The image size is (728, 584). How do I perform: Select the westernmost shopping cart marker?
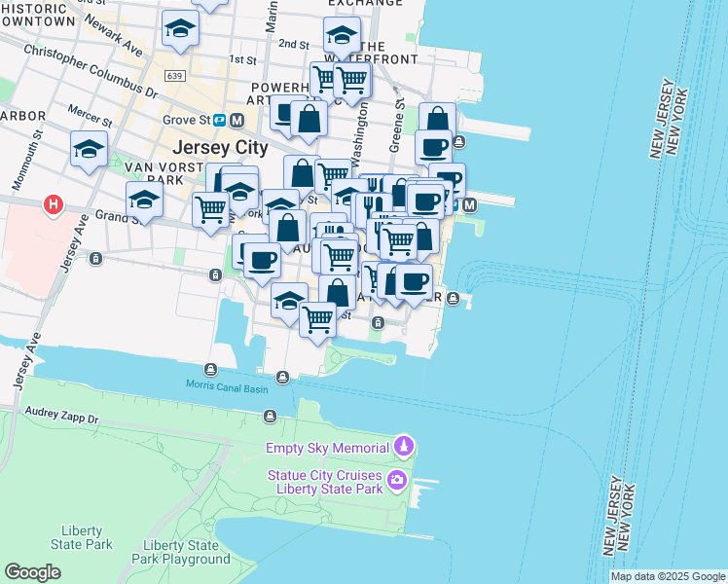point(211,211)
